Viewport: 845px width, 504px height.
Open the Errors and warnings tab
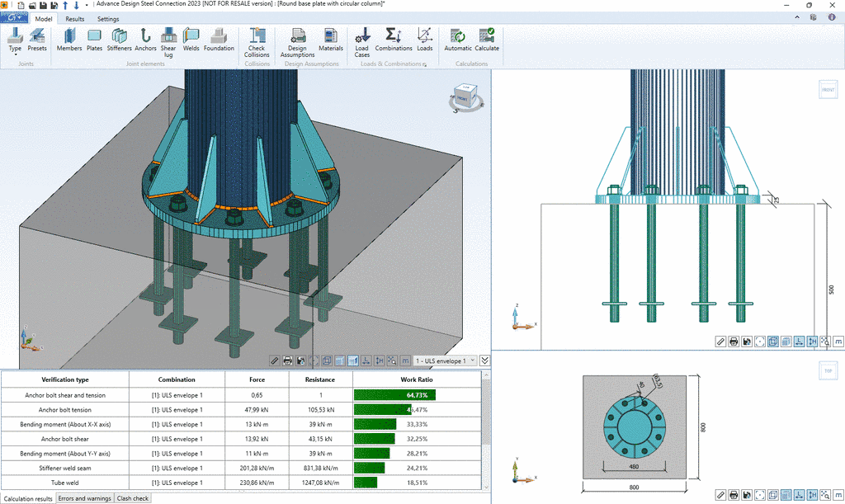click(84, 498)
